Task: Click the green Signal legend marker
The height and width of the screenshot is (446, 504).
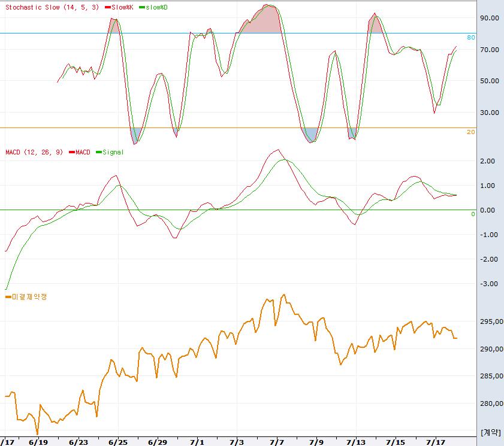Action: tap(99, 152)
